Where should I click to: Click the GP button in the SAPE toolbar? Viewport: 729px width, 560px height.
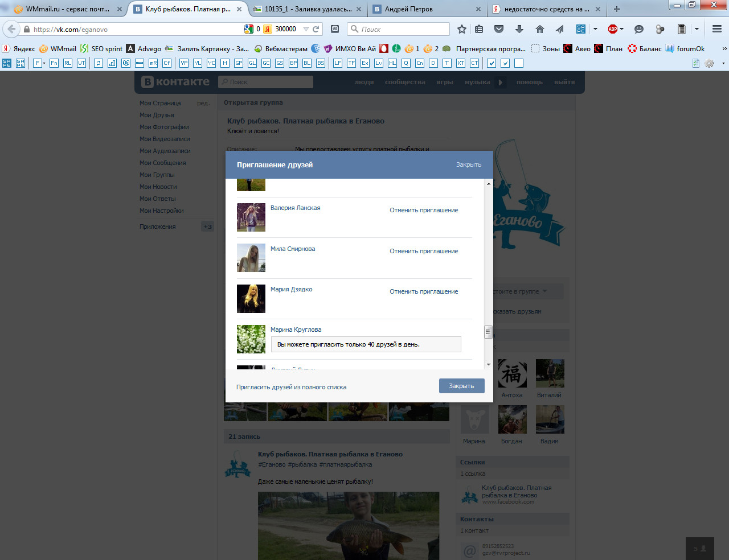click(x=239, y=63)
